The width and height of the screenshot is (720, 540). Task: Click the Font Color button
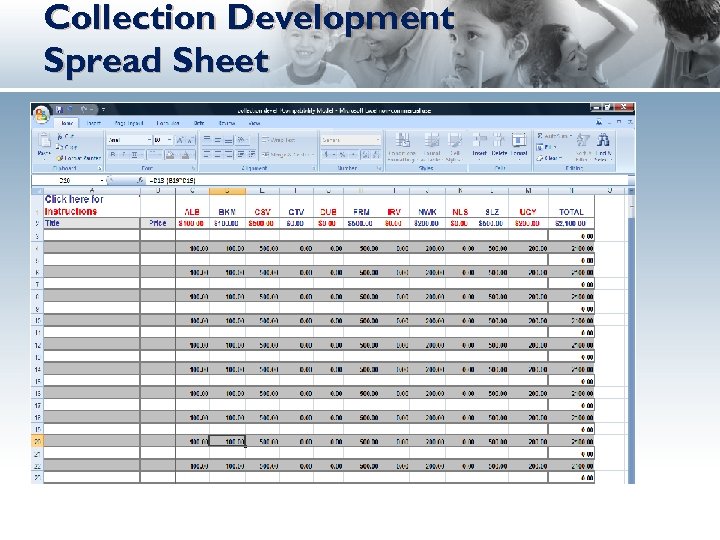point(186,155)
